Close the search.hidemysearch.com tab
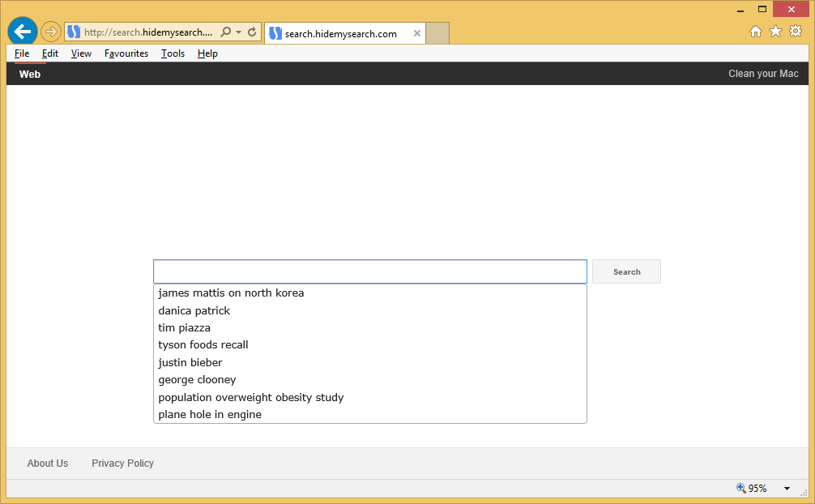The height and width of the screenshot is (504, 815). [x=417, y=33]
